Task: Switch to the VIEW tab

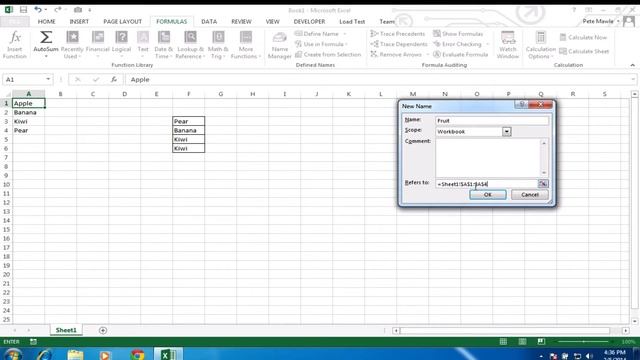Action: (x=272, y=21)
